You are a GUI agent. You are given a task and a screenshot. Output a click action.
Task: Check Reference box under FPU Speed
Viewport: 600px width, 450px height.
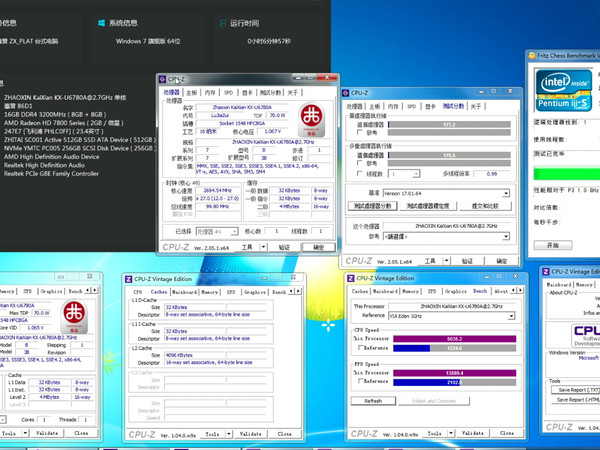click(360, 381)
